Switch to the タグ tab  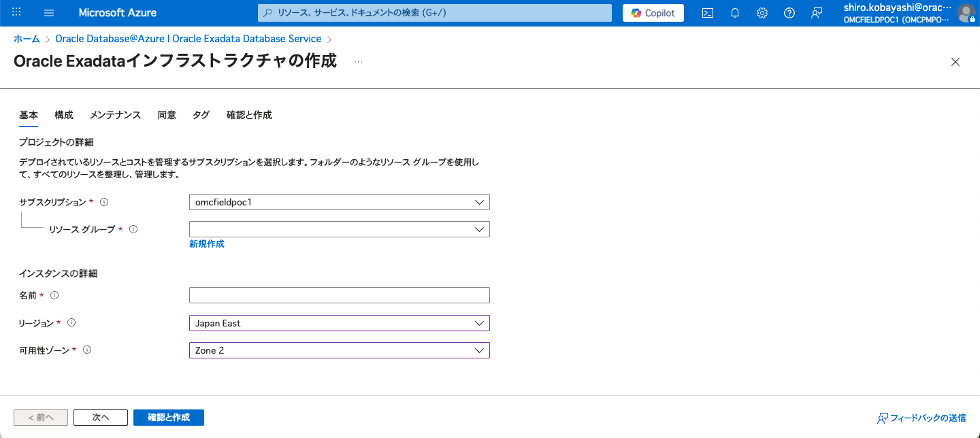[201, 114]
